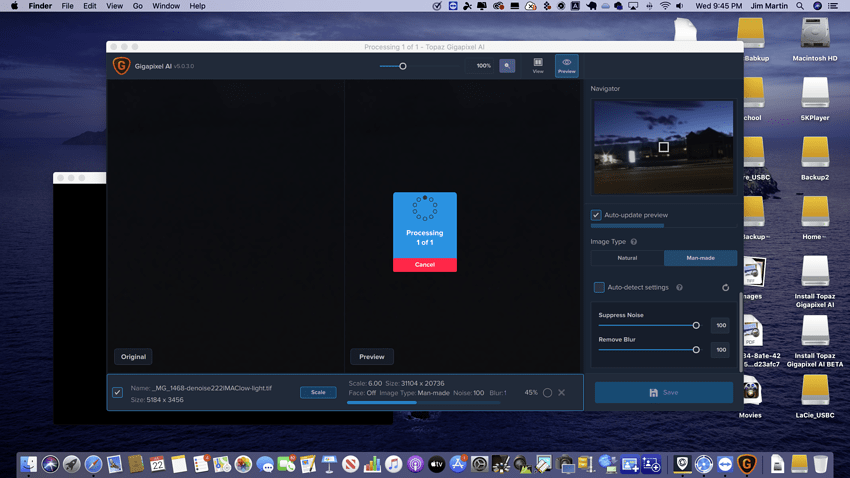Open the File menu

(67, 6)
